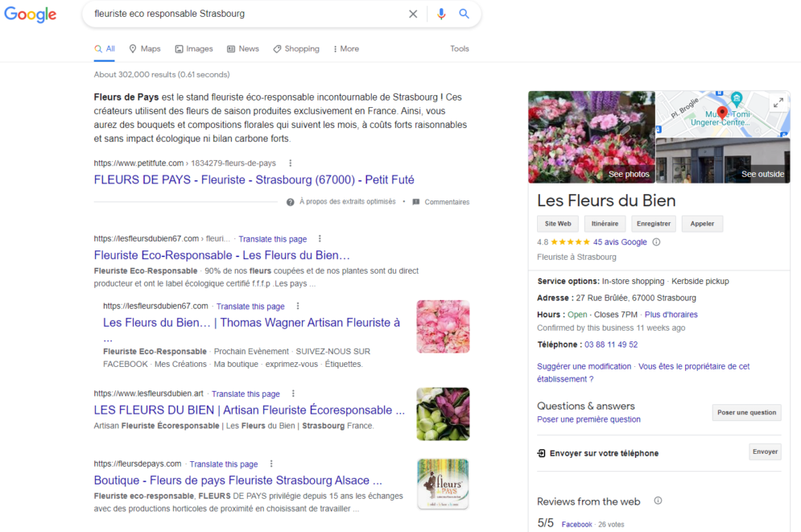801x532 pixels.
Task: Switch to the All results tab
Action: (x=104, y=49)
